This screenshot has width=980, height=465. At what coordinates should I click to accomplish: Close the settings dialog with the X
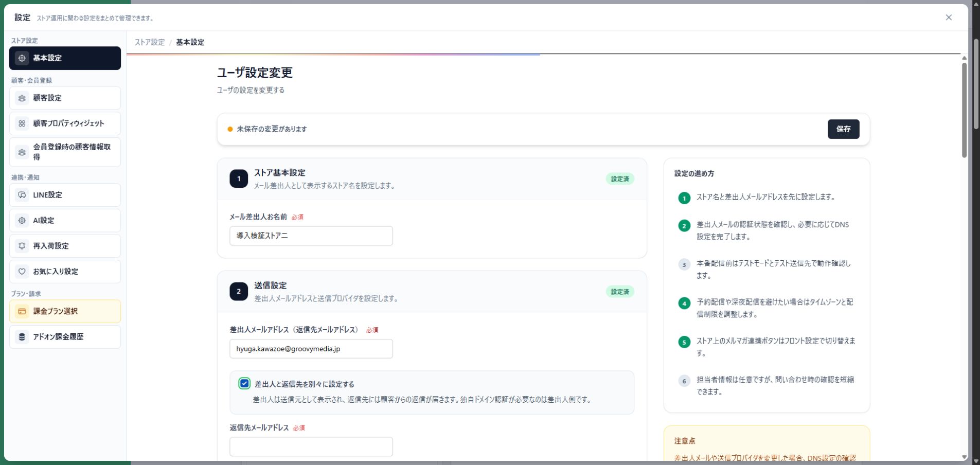[x=949, y=17]
